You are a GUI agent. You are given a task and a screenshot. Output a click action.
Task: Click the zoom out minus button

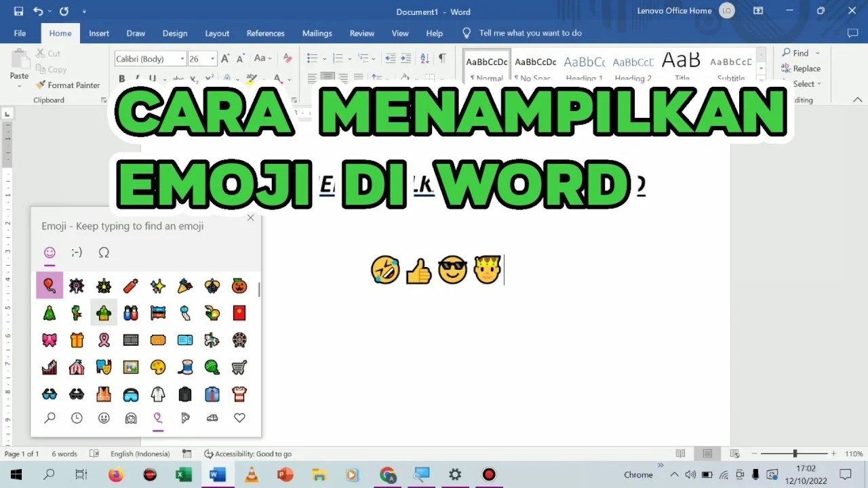coord(753,454)
